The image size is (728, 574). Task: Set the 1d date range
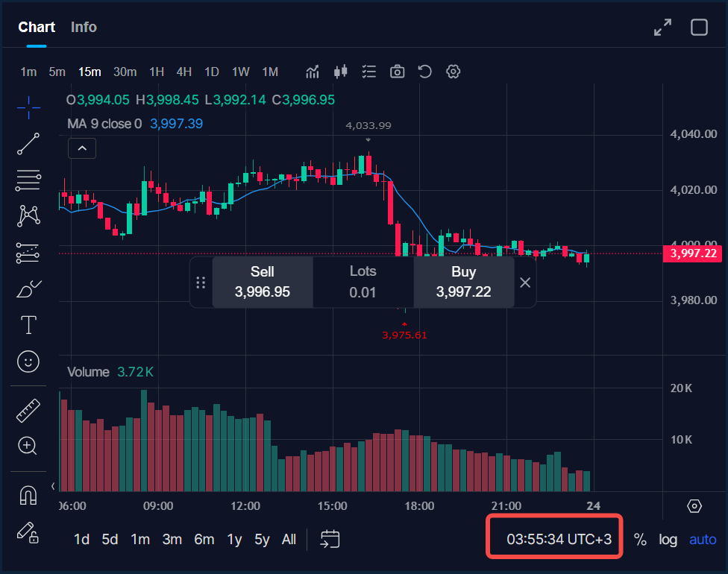click(x=82, y=540)
